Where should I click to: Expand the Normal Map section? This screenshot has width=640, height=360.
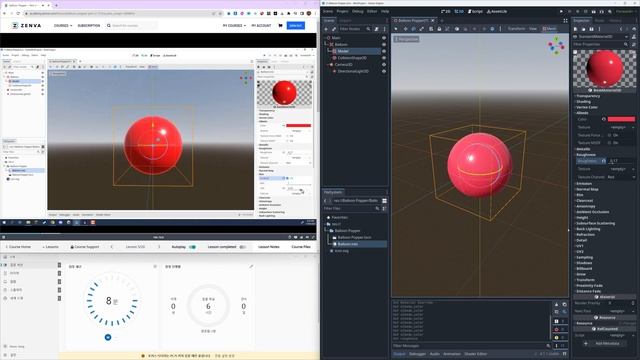587,189
